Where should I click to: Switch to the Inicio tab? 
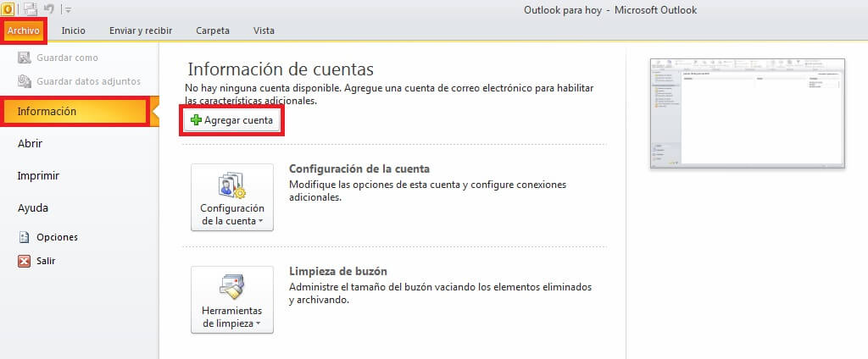pyautogui.click(x=74, y=30)
